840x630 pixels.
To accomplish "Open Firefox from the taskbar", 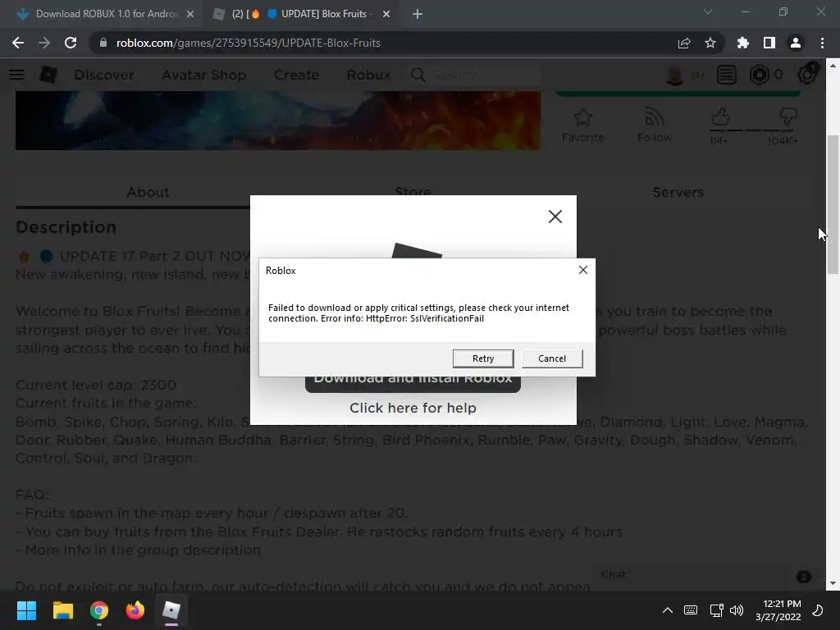I will point(135,610).
